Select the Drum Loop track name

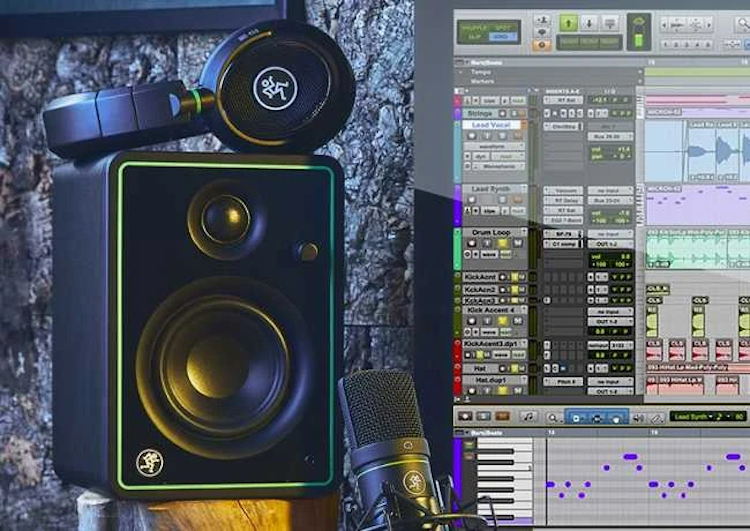click(491, 233)
